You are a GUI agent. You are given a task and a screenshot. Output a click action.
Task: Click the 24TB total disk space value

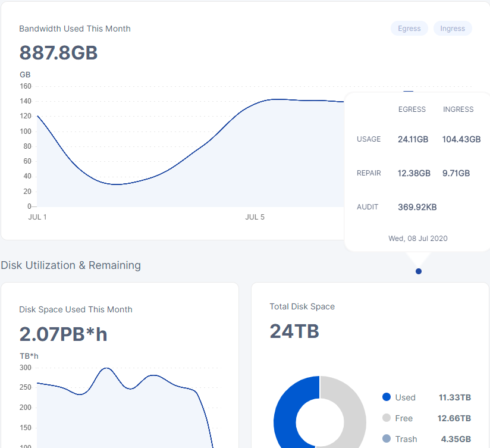[x=294, y=331]
